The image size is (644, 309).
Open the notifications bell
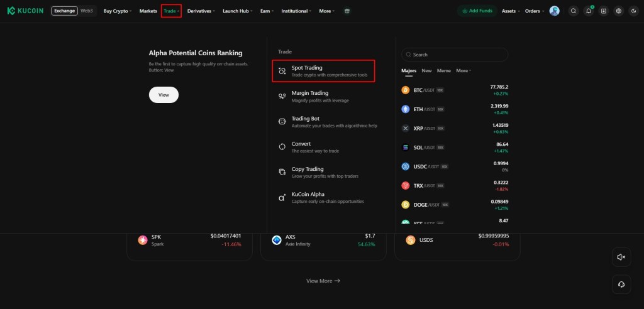pyautogui.click(x=589, y=11)
